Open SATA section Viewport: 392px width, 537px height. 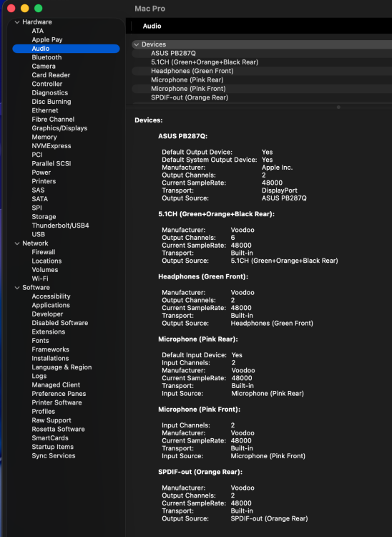pyautogui.click(x=40, y=199)
